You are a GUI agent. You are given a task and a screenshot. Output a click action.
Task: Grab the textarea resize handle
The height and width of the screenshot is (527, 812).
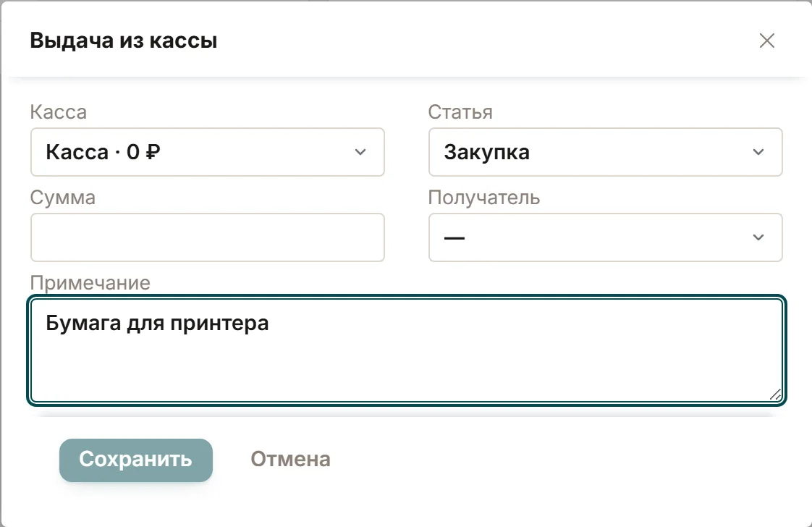pos(775,395)
